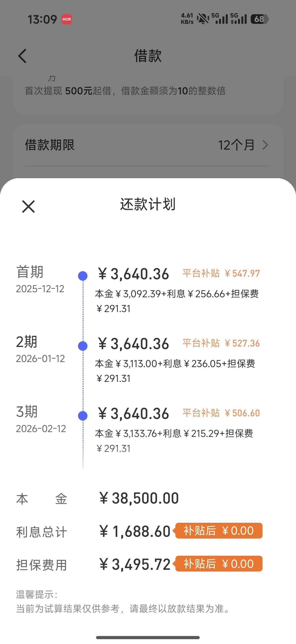Viewport: 296px width, 644px height.
Task: Tap the back arrow on 借款 page
Action: pos(22,56)
